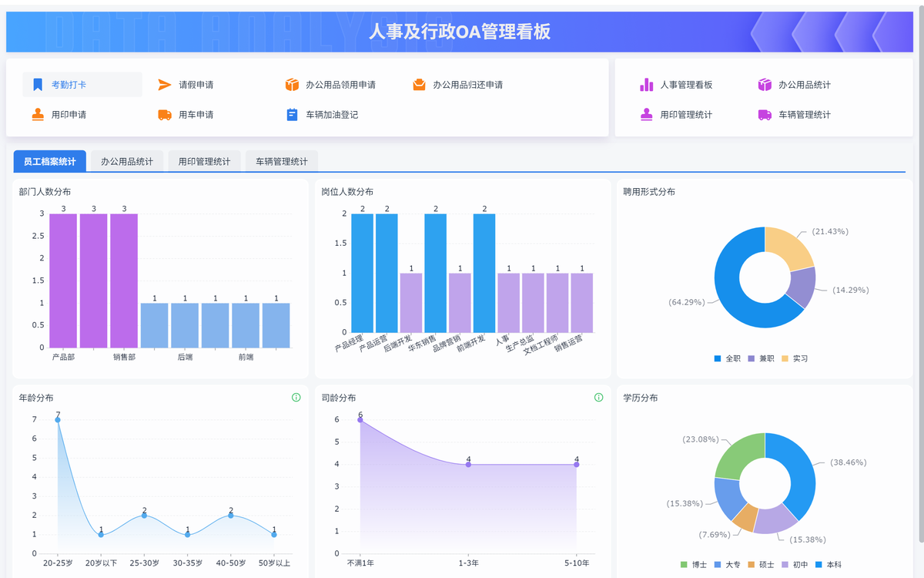Click the 14.29% purple donut slice
This screenshot has width=924, height=578.
click(801, 287)
